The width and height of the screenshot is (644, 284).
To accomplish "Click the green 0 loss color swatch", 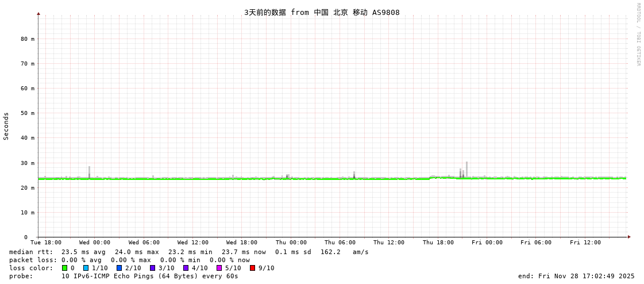I will 65,268.
